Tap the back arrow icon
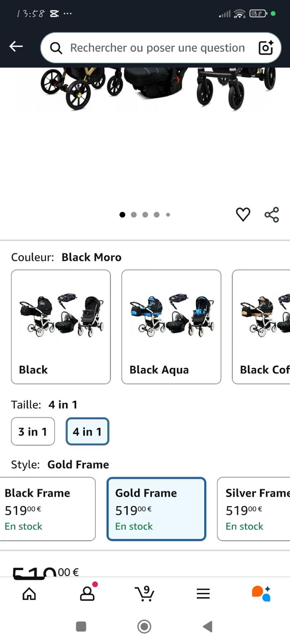The width and height of the screenshot is (290, 644). pyautogui.click(x=16, y=46)
